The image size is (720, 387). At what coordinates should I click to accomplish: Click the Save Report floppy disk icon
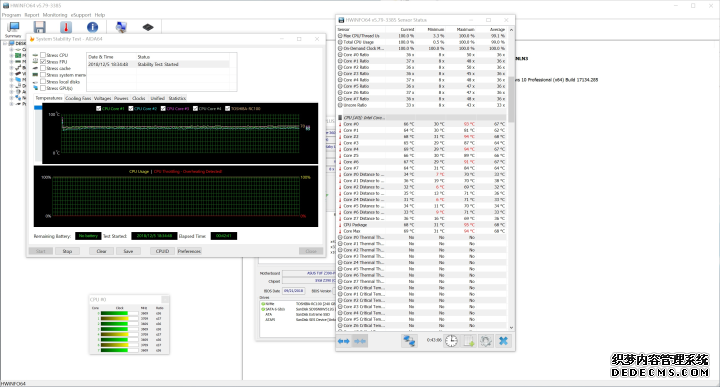(x=40, y=28)
